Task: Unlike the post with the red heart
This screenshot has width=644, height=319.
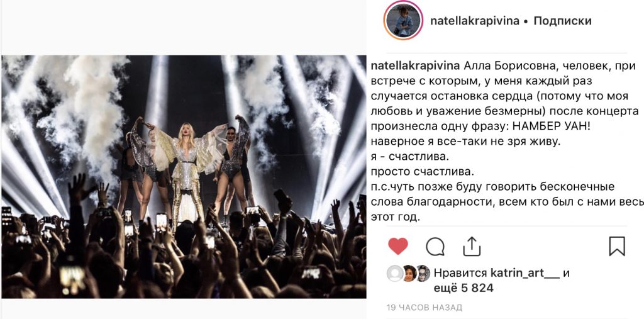Action: coord(397,246)
